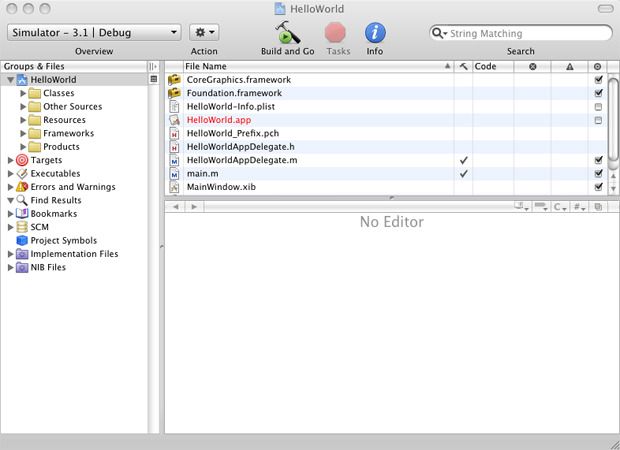Expand the Resources group triangle
The image size is (620, 450).
tap(23, 120)
